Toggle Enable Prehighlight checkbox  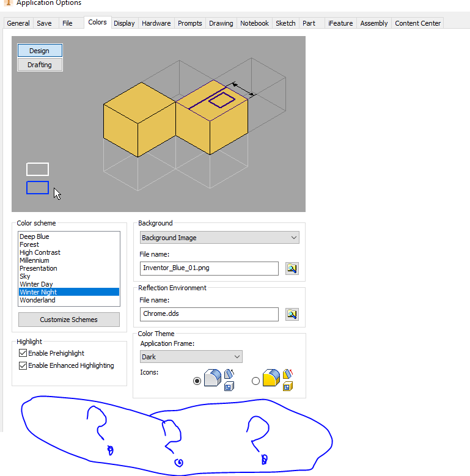pos(23,353)
